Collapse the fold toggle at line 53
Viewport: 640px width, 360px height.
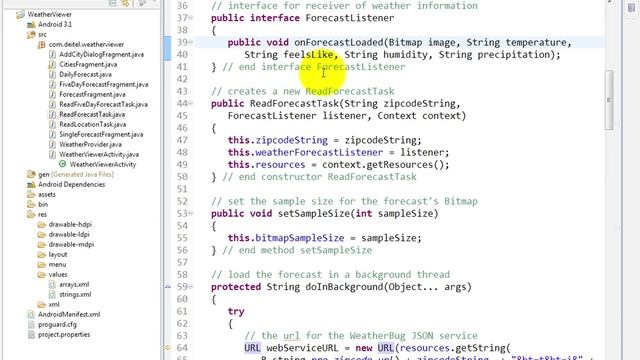pos(191,213)
